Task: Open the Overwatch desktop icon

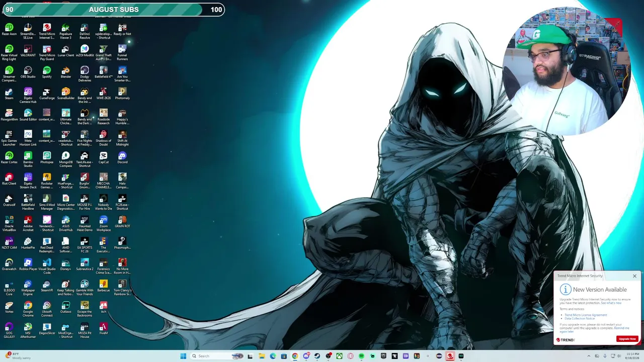Action: (x=9, y=265)
